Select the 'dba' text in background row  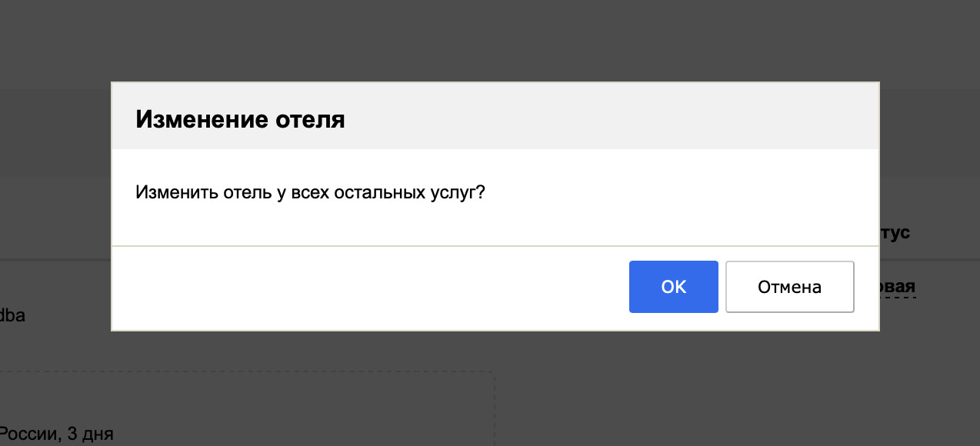coord(12,315)
